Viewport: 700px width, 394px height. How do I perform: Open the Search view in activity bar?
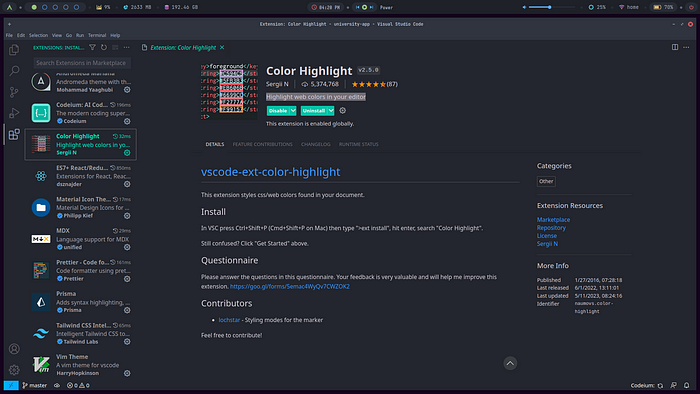[14, 71]
